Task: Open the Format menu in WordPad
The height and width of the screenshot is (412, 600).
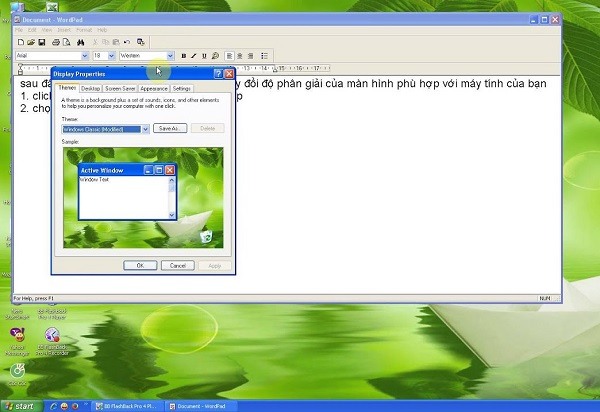Action: tap(84, 30)
